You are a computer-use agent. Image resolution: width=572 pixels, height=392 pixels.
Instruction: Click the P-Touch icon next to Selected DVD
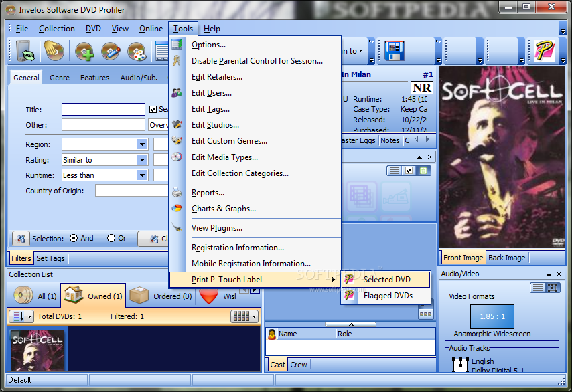pyautogui.click(x=350, y=279)
